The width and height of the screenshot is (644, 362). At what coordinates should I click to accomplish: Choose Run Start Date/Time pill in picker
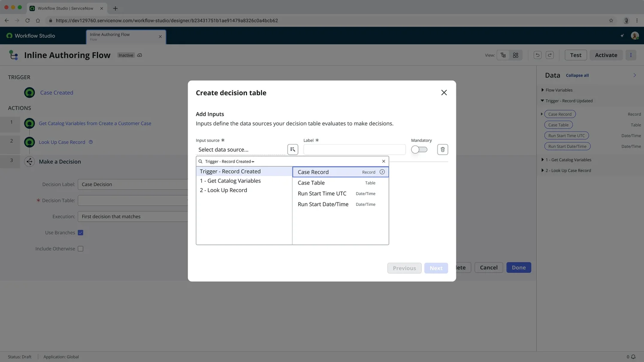tap(340, 204)
